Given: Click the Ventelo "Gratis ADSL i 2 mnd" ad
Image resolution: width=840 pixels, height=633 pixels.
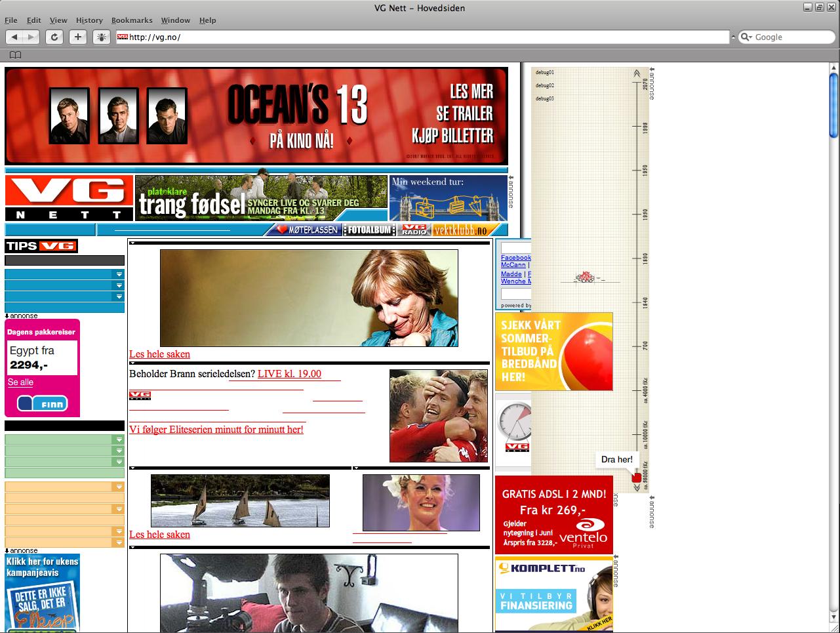Looking at the screenshot, I should pos(554,515).
